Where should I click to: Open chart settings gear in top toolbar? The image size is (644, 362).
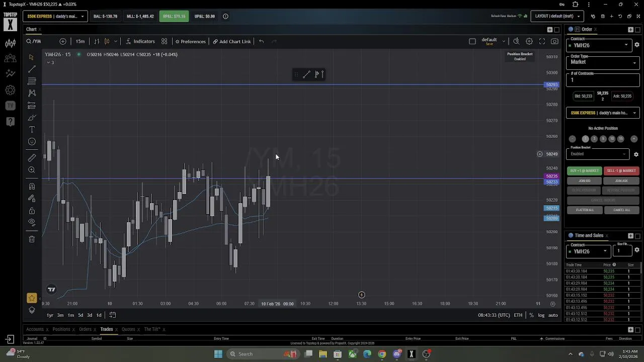tap(529, 41)
